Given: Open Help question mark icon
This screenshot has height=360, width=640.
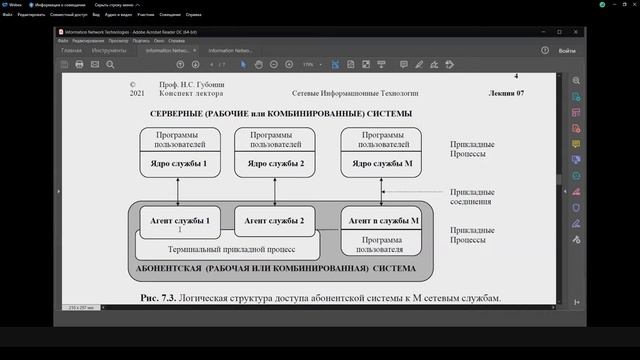Looking at the screenshot, I should (x=545, y=50).
